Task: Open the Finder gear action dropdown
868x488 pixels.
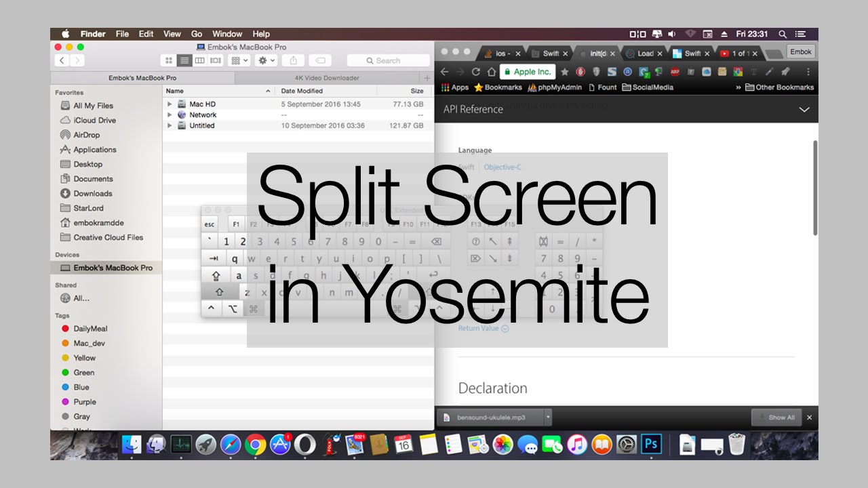Action: point(266,60)
